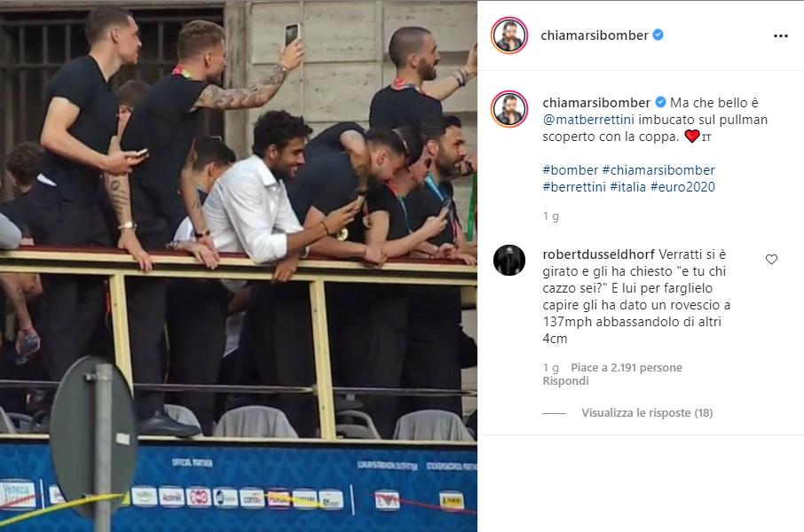This screenshot has height=532, width=804.
Task: Click the verified badge in the post header
Action: [x=658, y=35]
